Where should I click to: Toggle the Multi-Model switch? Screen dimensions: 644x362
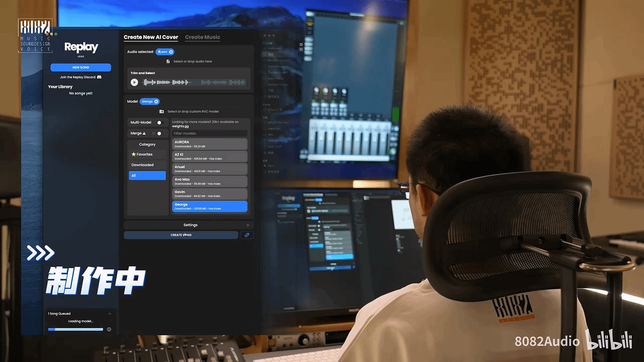click(x=160, y=122)
